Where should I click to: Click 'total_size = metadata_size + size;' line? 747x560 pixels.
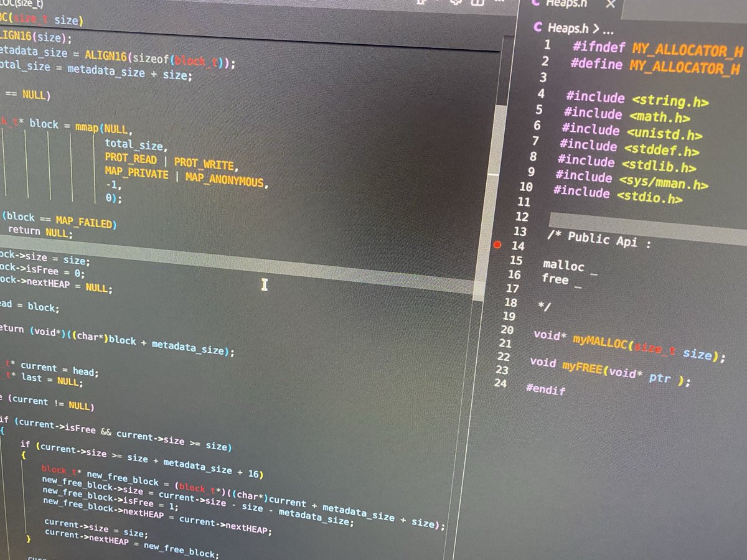96,70
